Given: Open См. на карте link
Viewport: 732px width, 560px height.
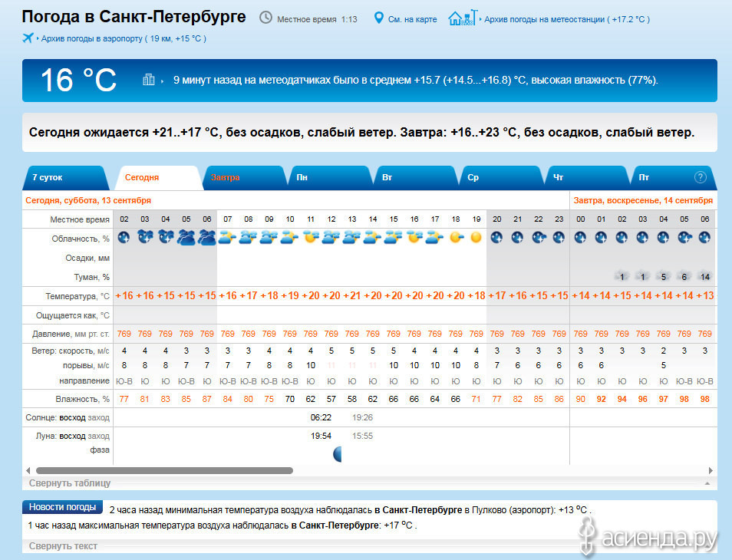Looking at the screenshot, I should [412, 20].
